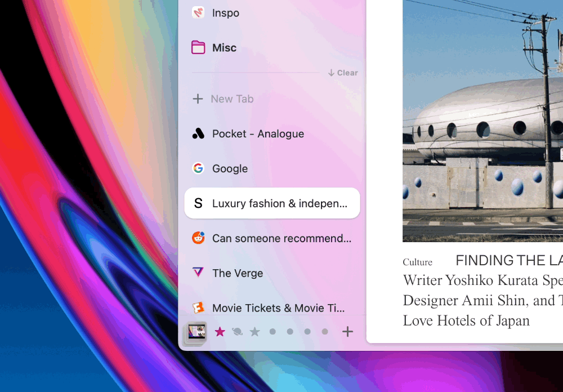The width and height of the screenshot is (563, 392).
Task: Click the Clear button above recent tabs
Action: (342, 73)
